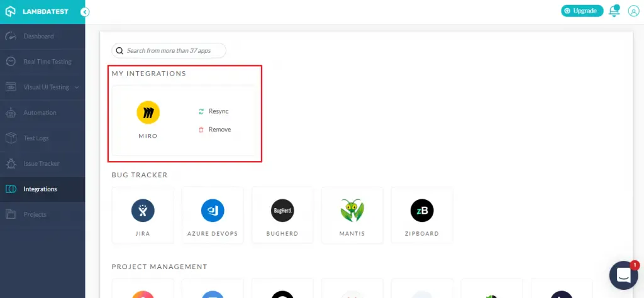Click the search magnifier icon
The height and width of the screenshot is (298, 644).
tap(119, 50)
